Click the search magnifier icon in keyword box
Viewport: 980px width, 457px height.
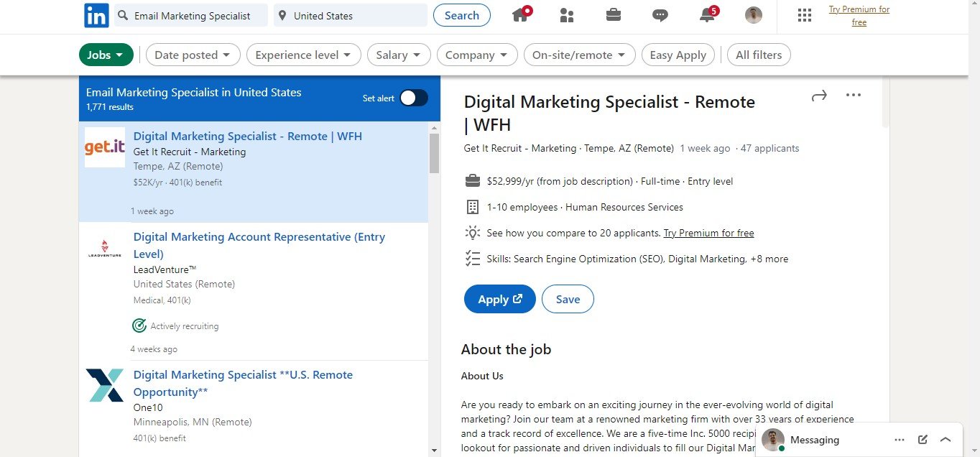(123, 16)
